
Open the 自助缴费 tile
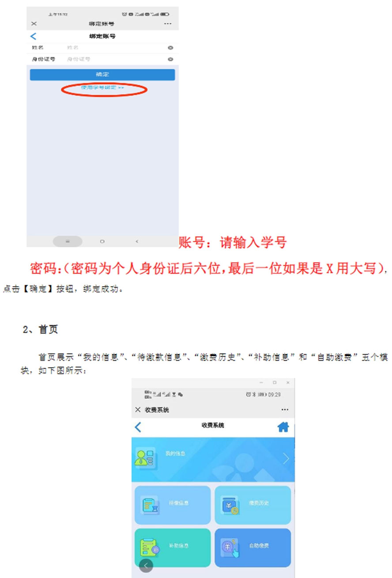pyautogui.click(x=253, y=548)
